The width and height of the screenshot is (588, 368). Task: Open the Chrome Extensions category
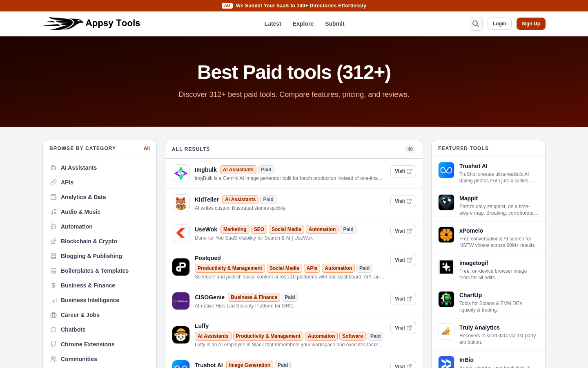pos(87,344)
